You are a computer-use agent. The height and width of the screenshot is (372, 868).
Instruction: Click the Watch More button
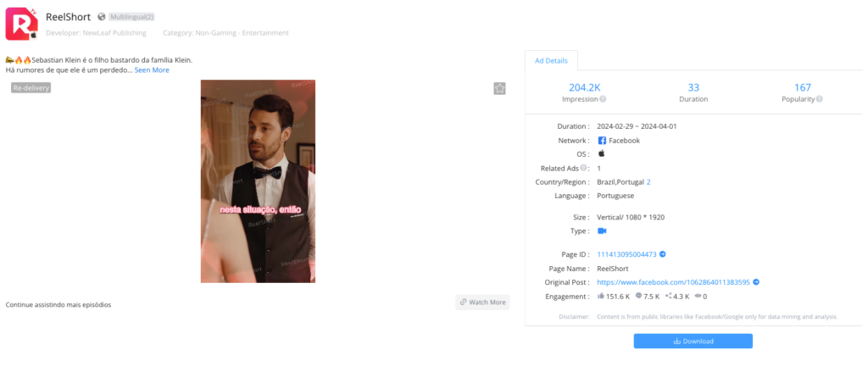pyautogui.click(x=482, y=303)
